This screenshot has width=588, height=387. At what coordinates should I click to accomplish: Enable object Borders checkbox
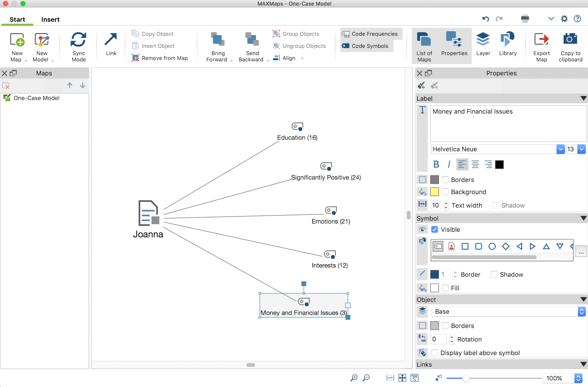click(x=445, y=326)
